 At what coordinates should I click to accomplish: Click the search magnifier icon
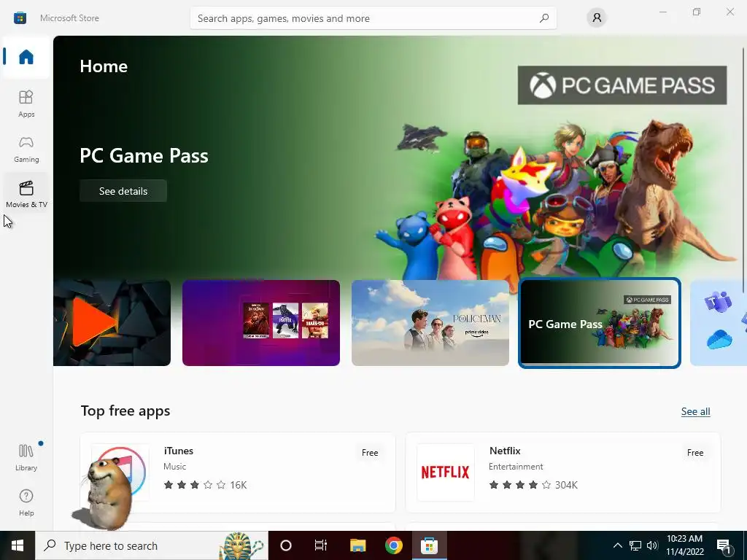(544, 18)
